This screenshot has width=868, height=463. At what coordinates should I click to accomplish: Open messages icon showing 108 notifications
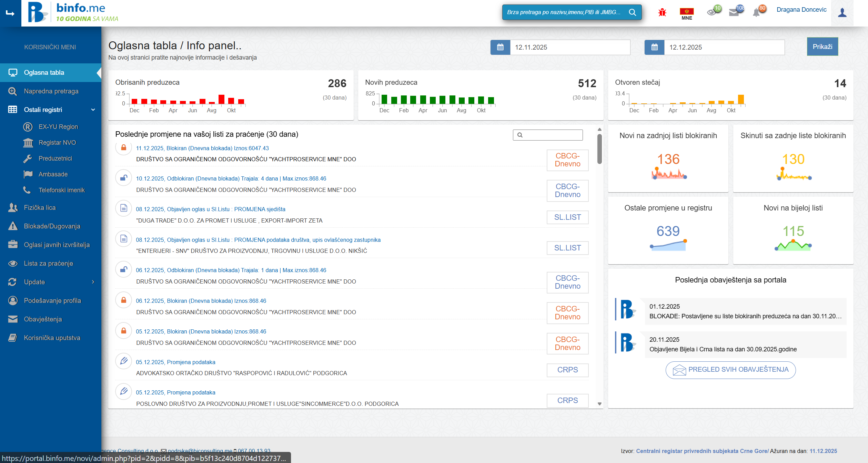click(x=735, y=12)
